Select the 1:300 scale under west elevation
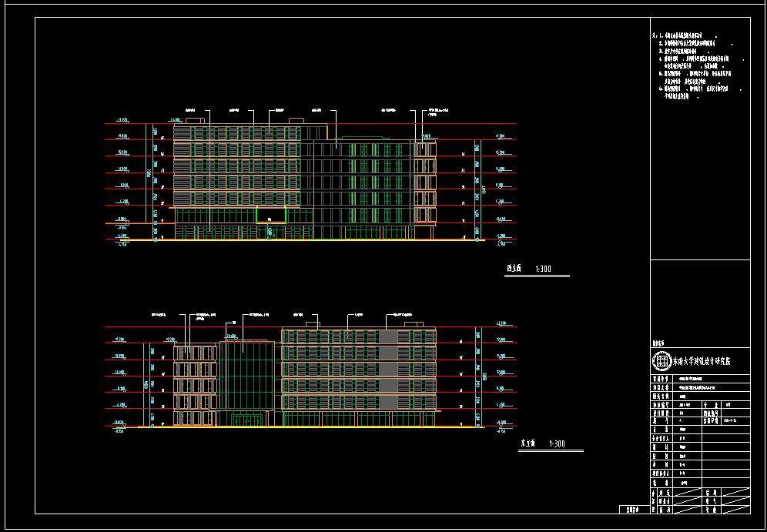This screenshot has width=767, height=532. pos(544,269)
